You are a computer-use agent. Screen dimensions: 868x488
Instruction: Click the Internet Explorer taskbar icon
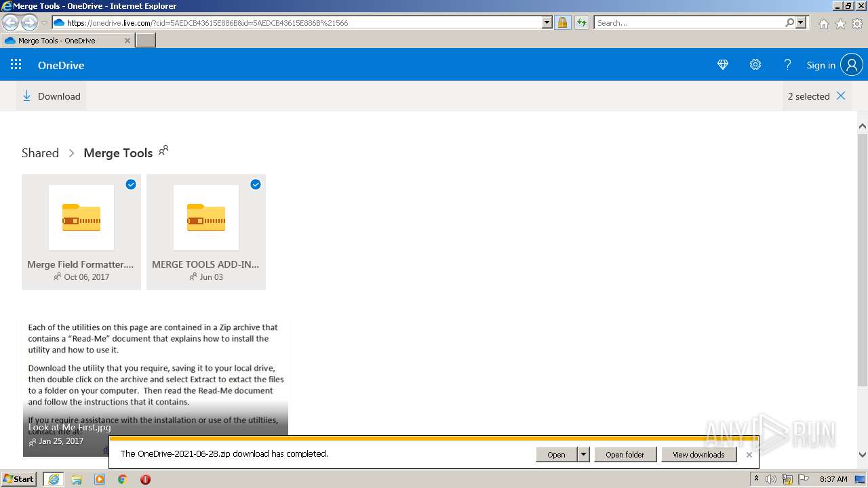point(54,479)
